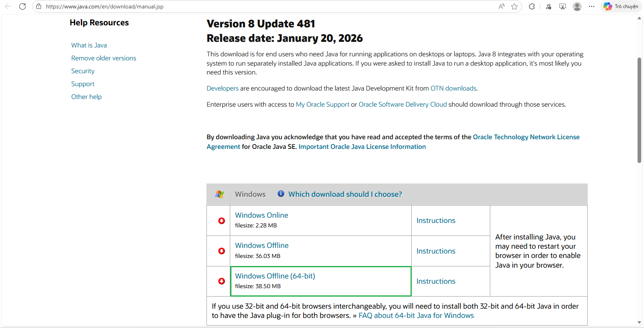Open My Oracle Support link
The image size is (644, 328).
point(323,104)
